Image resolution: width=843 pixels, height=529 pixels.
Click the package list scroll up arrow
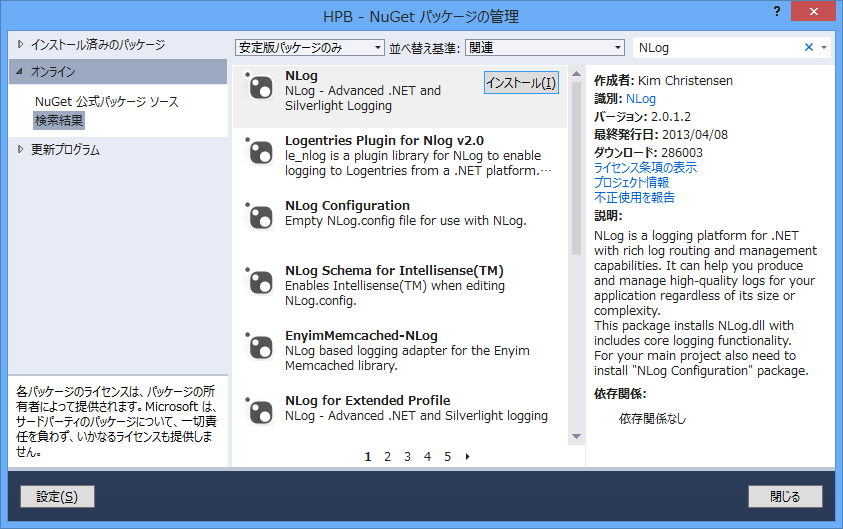[x=576, y=74]
